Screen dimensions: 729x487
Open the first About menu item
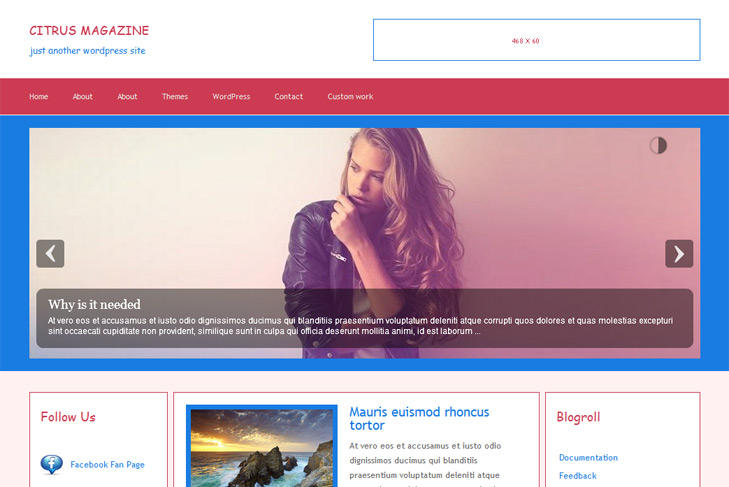point(82,96)
